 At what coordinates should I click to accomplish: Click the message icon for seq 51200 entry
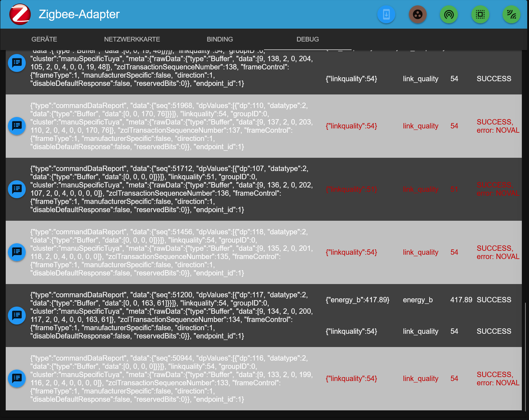click(x=17, y=316)
